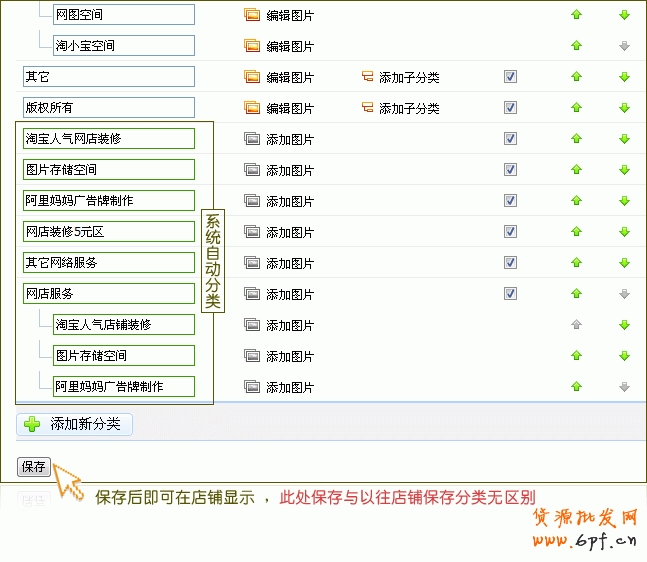Uncheck the checkbox for 阿里妈妈广告牌制作
The image size is (647, 562).
(510, 201)
